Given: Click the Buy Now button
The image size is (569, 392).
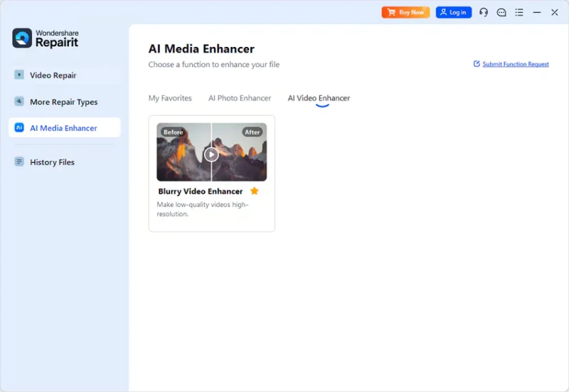Looking at the screenshot, I should (x=405, y=12).
